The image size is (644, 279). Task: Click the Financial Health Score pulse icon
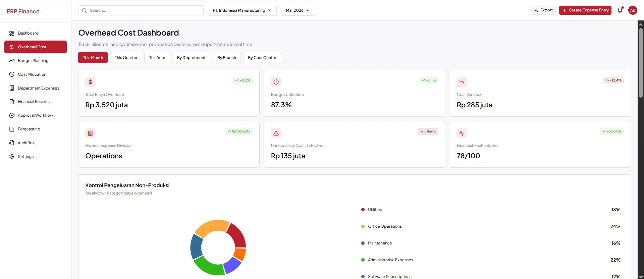pos(462,133)
